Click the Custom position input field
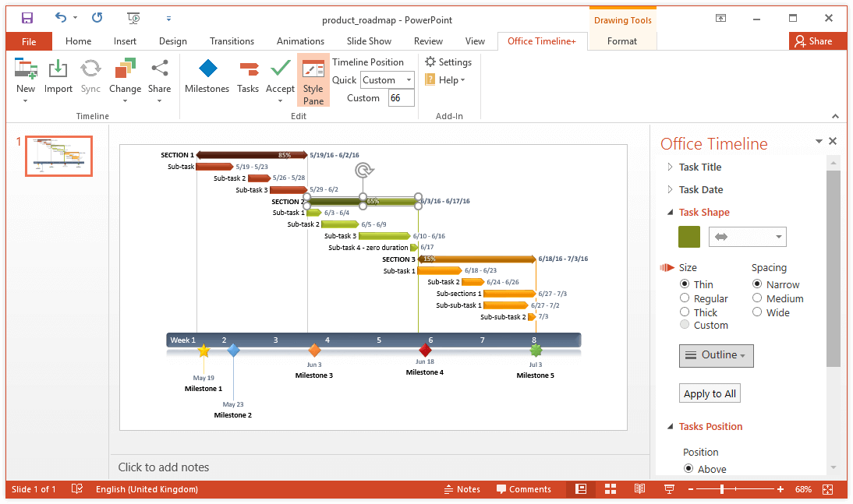The width and height of the screenshot is (853, 504). pos(401,98)
